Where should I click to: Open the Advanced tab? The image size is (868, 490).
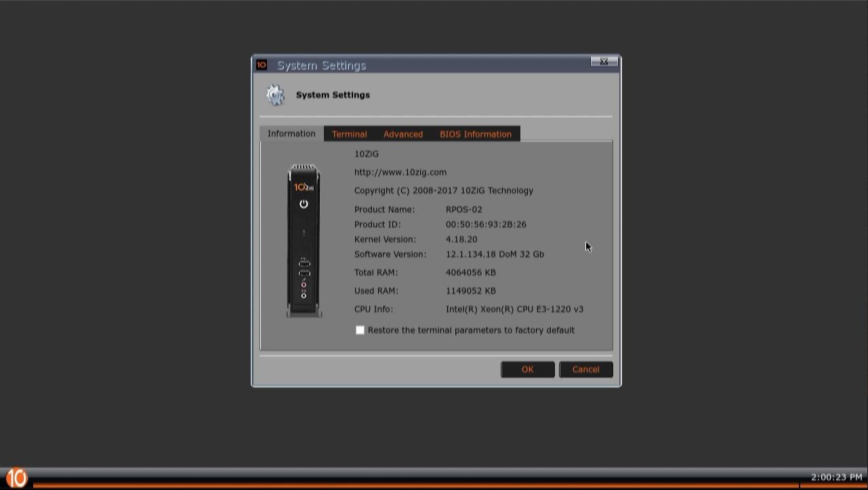(x=403, y=134)
